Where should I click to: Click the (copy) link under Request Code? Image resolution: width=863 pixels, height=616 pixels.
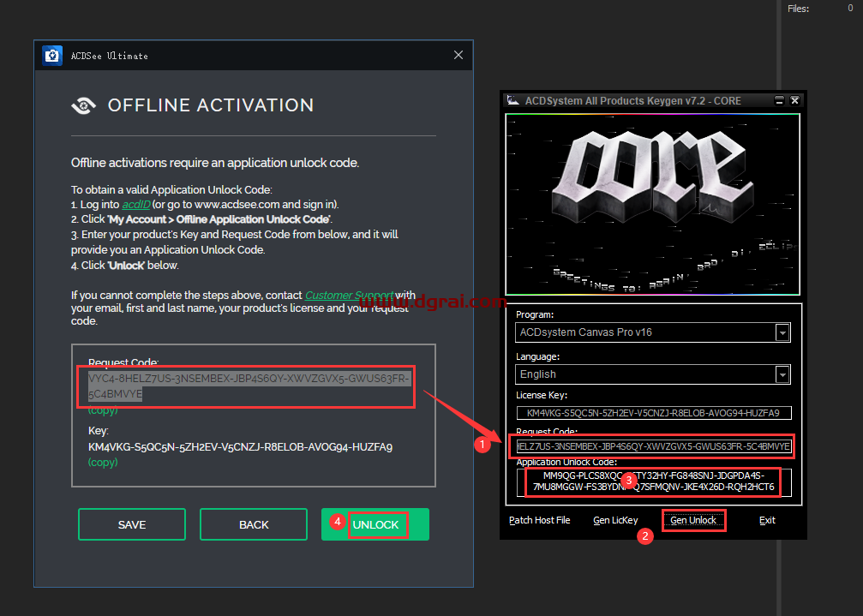(x=103, y=410)
